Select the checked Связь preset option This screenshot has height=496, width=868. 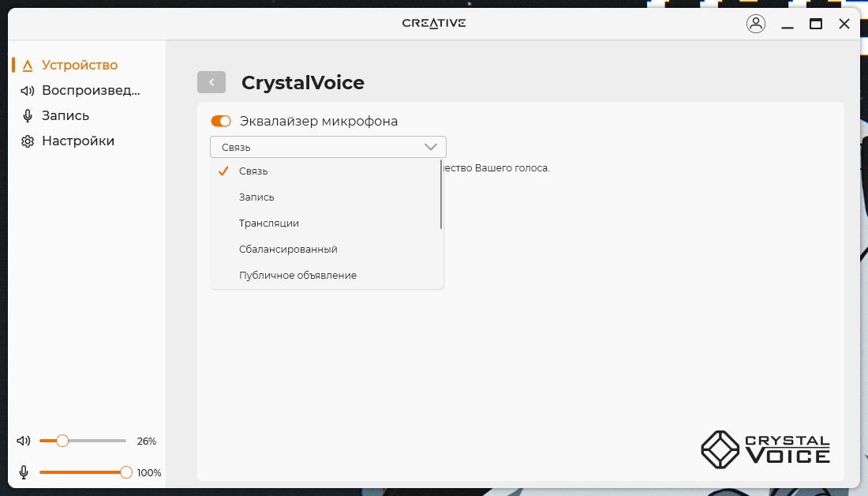[x=325, y=171]
